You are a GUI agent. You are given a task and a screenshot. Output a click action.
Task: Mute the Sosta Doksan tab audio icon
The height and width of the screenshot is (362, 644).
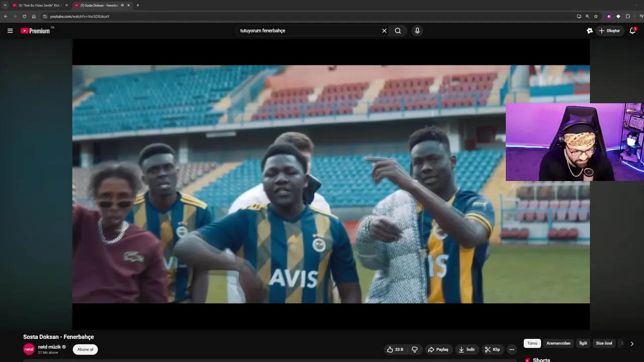tap(122, 5)
